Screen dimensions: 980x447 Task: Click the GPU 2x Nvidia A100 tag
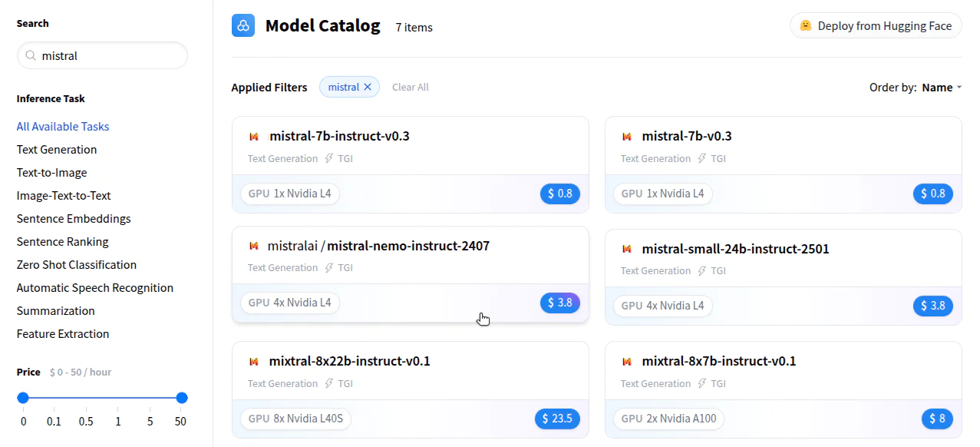tap(669, 419)
